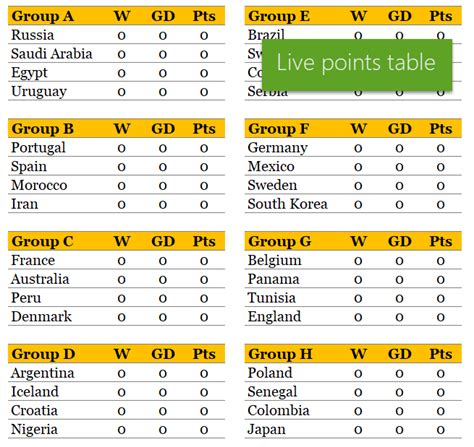Select Uruguay's Pts value cell

tap(204, 92)
